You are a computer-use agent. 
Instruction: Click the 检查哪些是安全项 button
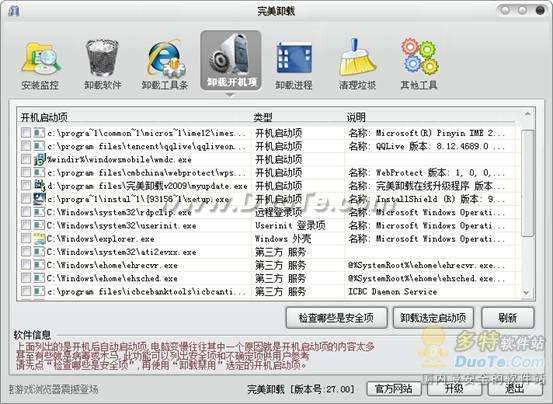[336, 318]
